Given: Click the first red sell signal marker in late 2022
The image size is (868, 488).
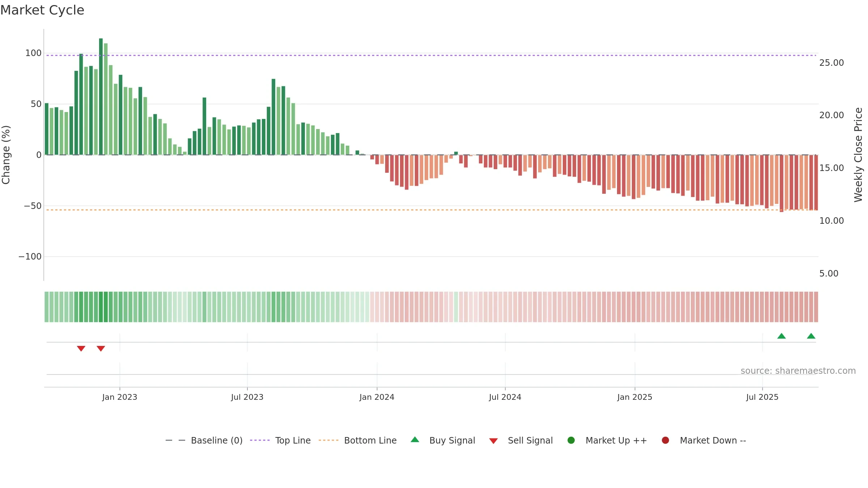Looking at the screenshot, I should click(81, 348).
